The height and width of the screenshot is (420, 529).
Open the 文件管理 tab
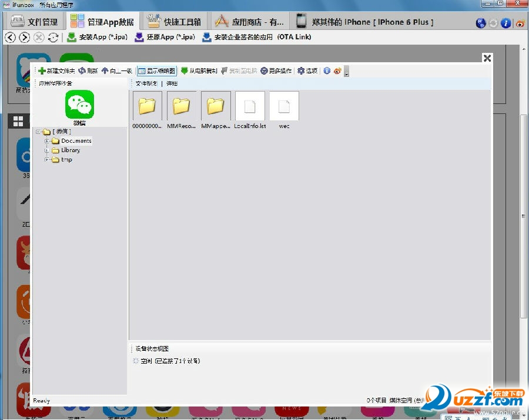(x=34, y=22)
